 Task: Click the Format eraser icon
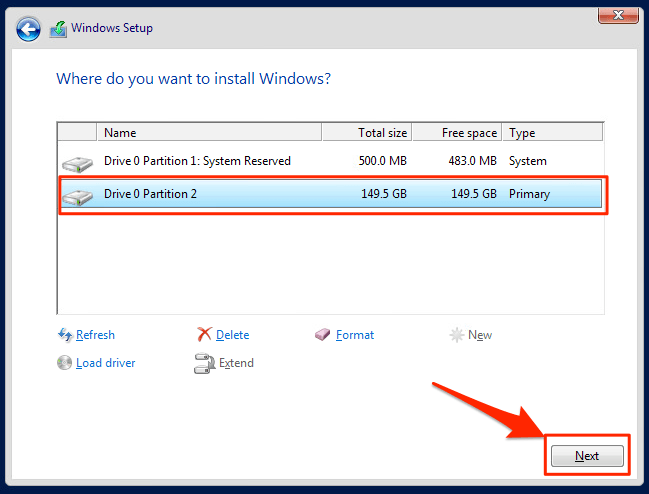[322, 335]
